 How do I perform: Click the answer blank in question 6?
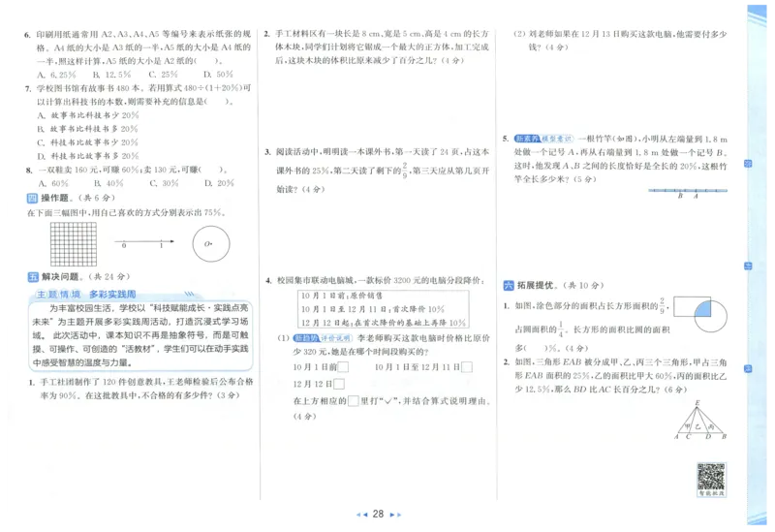(206, 61)
